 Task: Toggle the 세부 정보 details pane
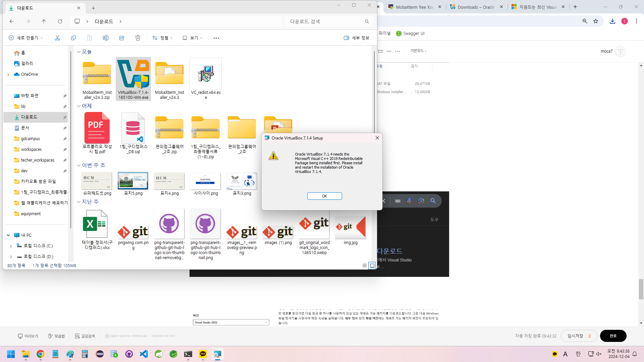click(357, 38)
